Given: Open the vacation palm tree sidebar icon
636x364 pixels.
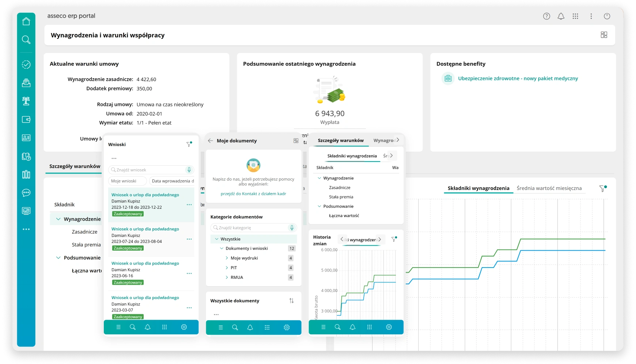Looking at the screenshot, I should tap(26, 101).
